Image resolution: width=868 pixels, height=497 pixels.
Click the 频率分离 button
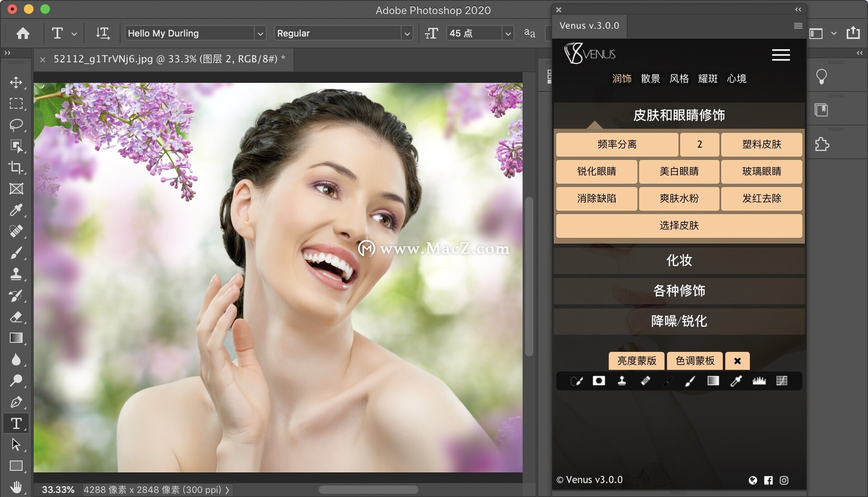pos(617,145)
